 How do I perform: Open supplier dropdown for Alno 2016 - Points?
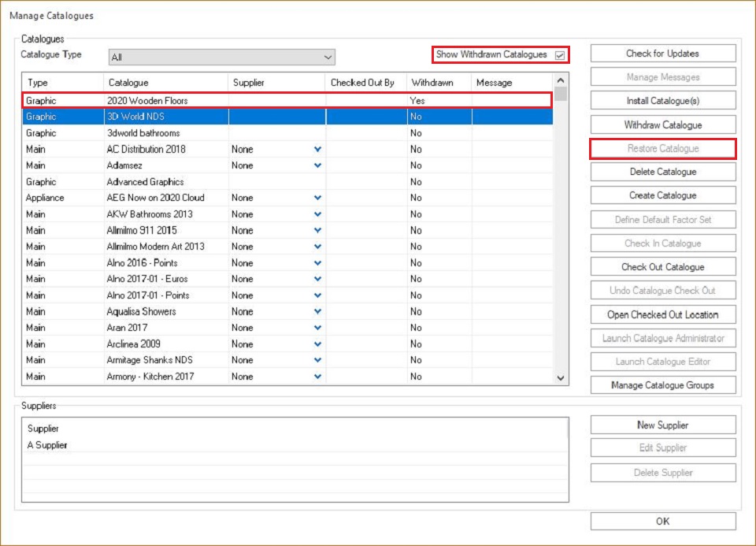coord(317,263)
